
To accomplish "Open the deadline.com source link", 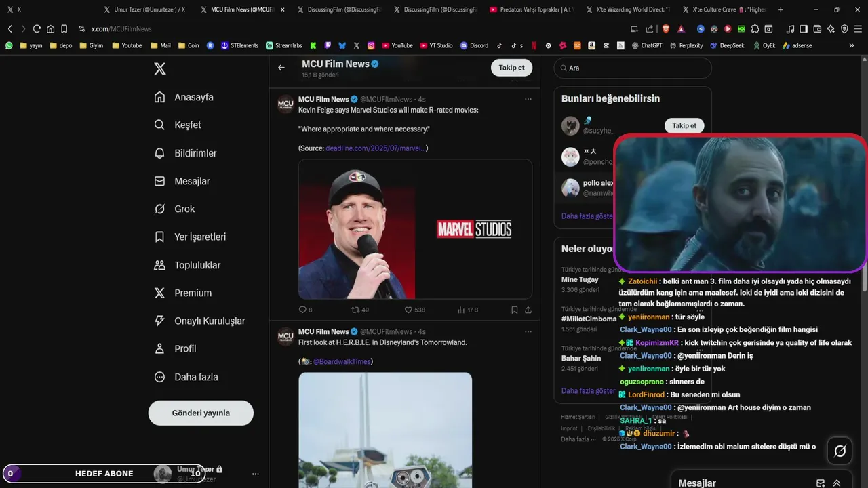I will tap(375, 148).
